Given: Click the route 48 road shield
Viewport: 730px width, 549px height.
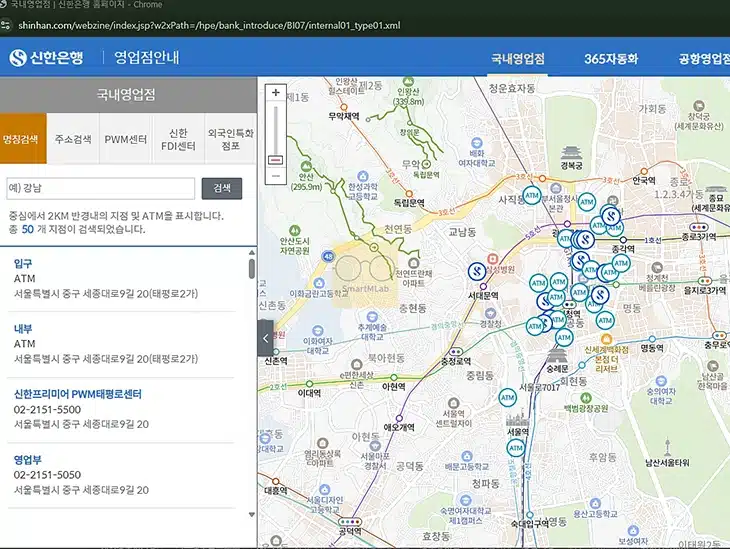Looking at the screenshot, I should 328,256.
